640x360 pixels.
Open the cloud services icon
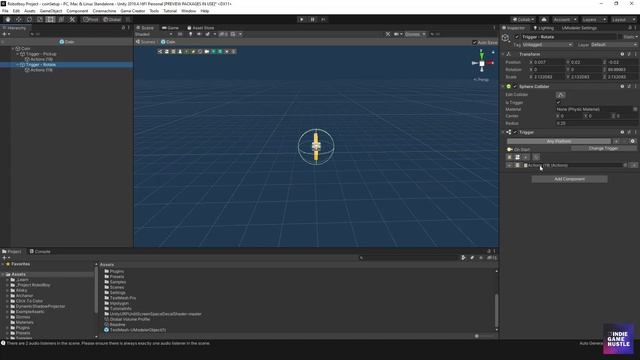pos(544,20)
